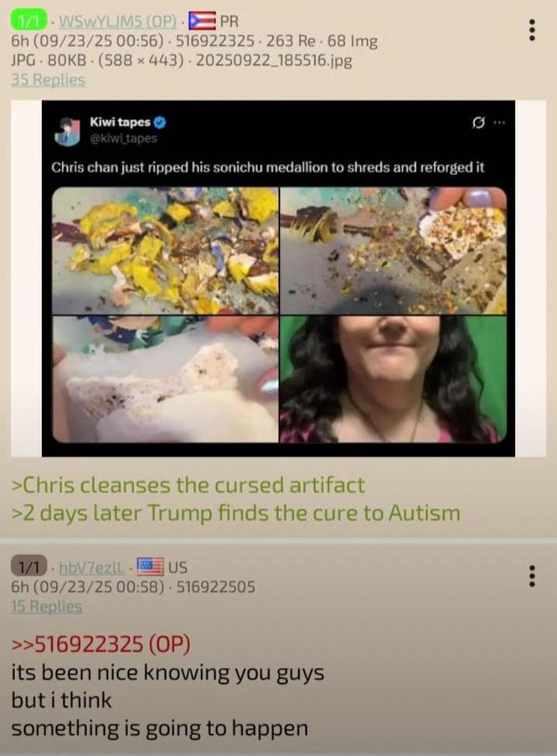Click the US flag icon
The height and width of the screenshot is (756, 557).
pyautogui.click(x=150, y=566)
